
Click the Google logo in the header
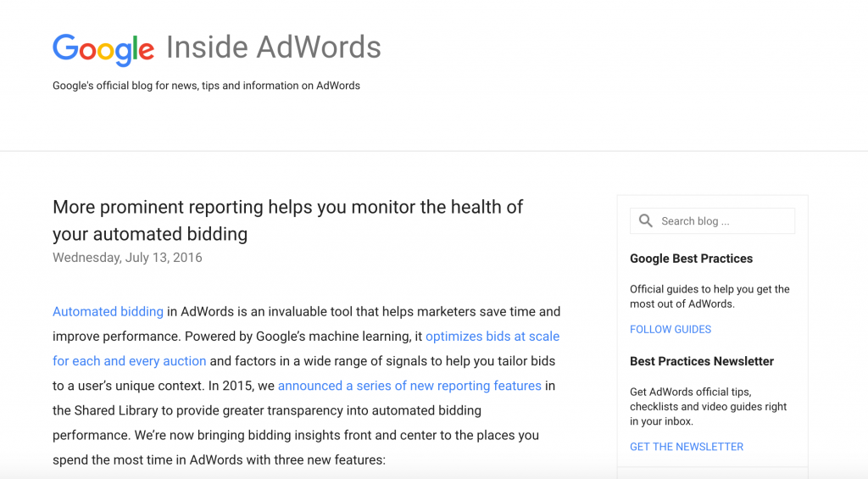click(103, 50)
